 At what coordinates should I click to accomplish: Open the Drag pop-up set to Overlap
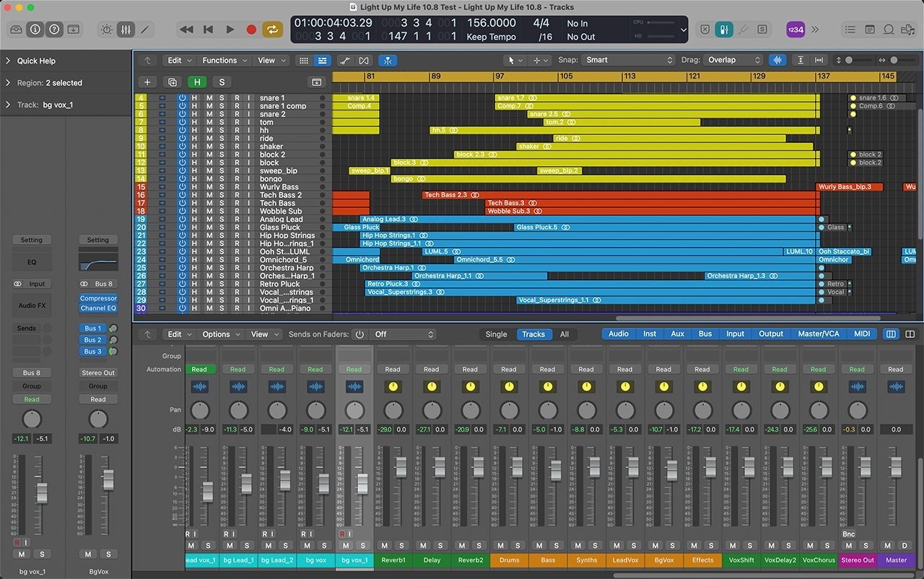pos(733,61)
